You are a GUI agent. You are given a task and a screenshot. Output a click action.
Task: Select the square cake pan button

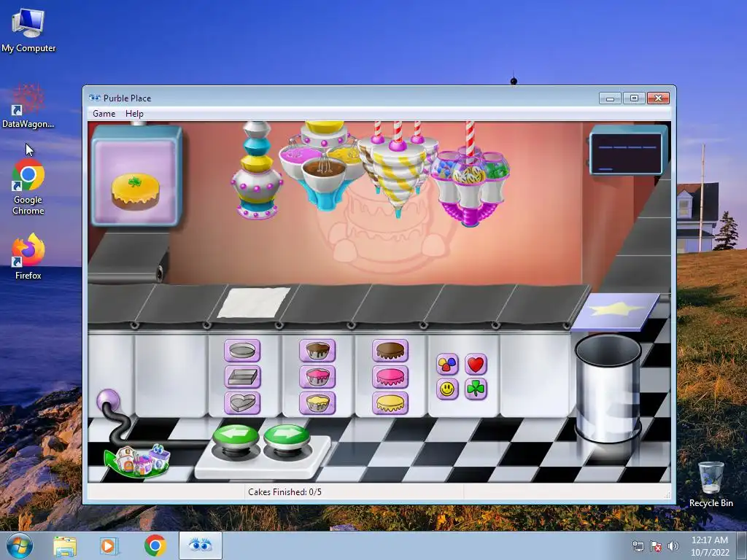coord(242,377)
